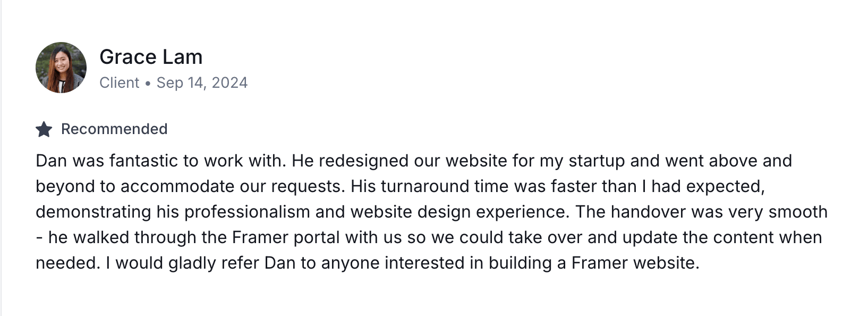Click Grace Lam's round profile photo
The image size is (868, 316).
(61, 68)
